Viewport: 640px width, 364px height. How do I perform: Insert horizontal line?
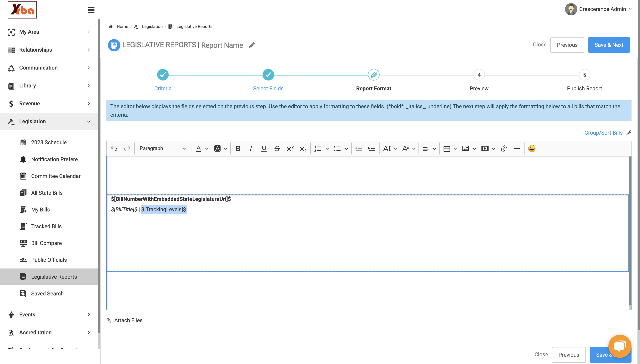517,148
